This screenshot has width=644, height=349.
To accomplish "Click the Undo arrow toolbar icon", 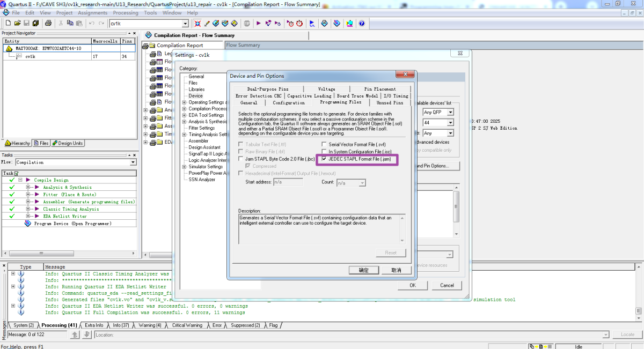I will pos(92,24).
